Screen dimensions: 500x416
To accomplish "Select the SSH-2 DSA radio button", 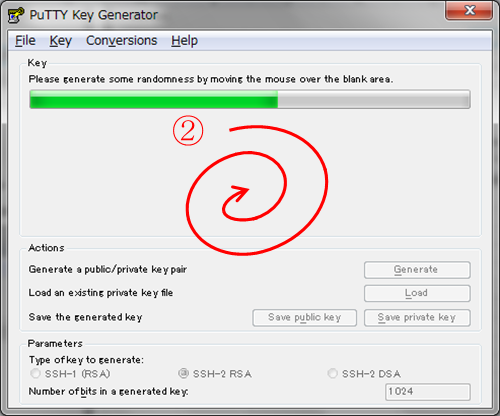I will [x=332, y=373].
